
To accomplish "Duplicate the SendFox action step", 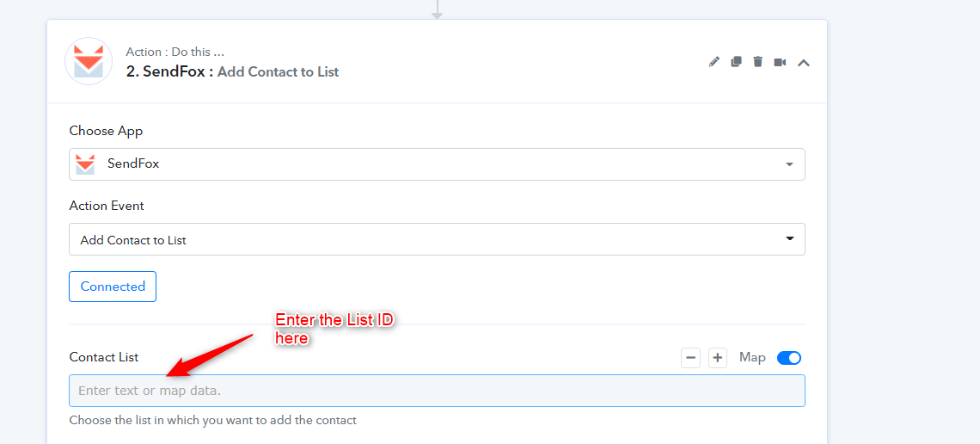I will [x=736, y=61].
